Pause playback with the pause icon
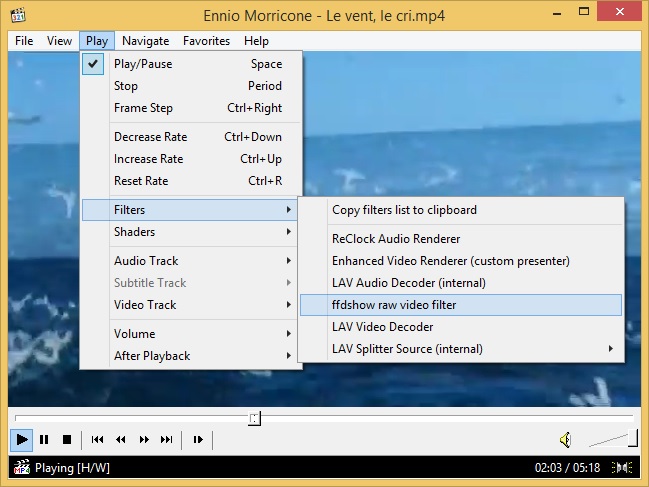The image size is (649, 487). click(44, 439)
